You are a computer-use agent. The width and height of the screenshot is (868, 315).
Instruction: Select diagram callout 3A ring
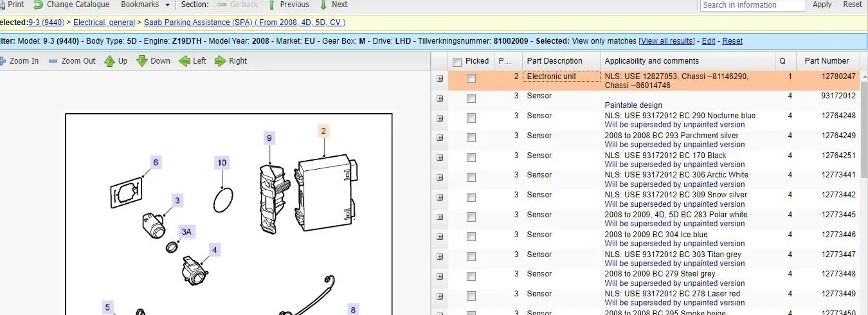click(x=186, y=231)
